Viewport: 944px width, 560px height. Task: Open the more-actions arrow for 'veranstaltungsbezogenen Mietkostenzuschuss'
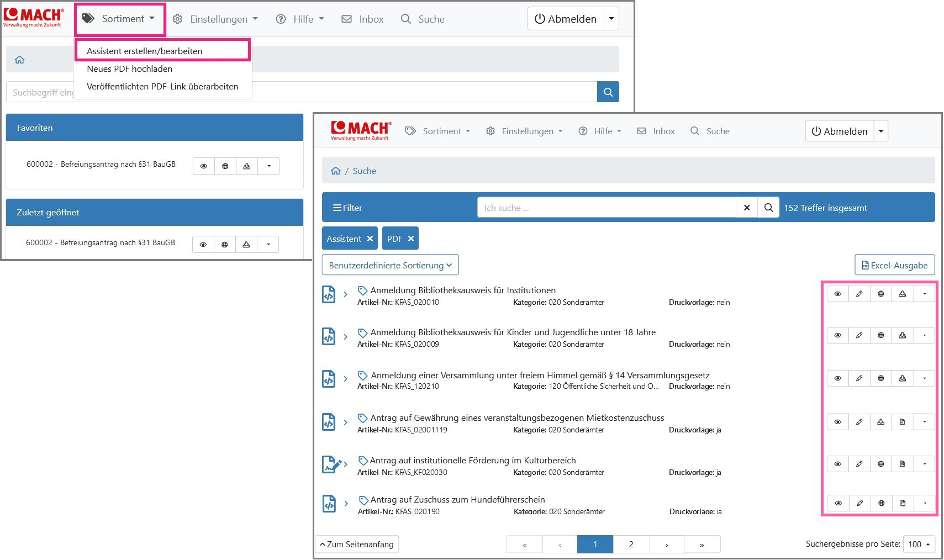(925, 422)
